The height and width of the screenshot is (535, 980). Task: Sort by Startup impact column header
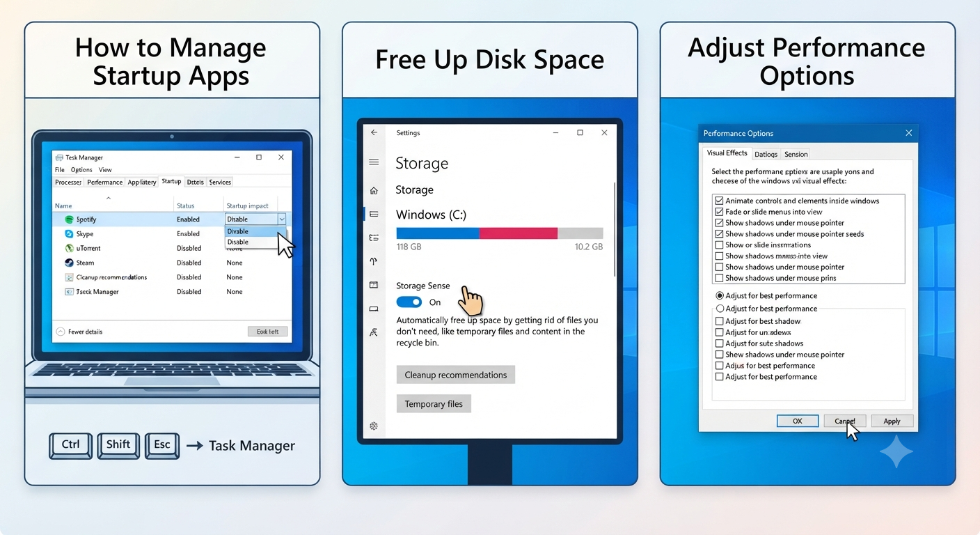(247, 206)
